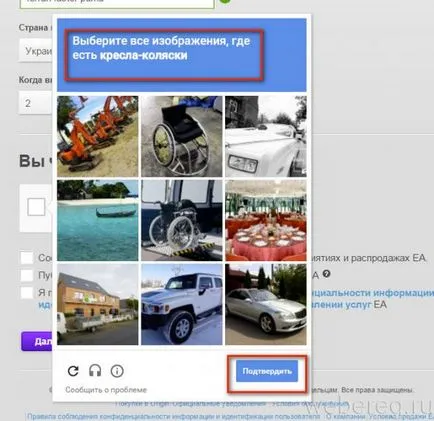The height and width of the screenshot is (421, 434).
Task: Open the captcha help info icon
Action: (117, 371)
